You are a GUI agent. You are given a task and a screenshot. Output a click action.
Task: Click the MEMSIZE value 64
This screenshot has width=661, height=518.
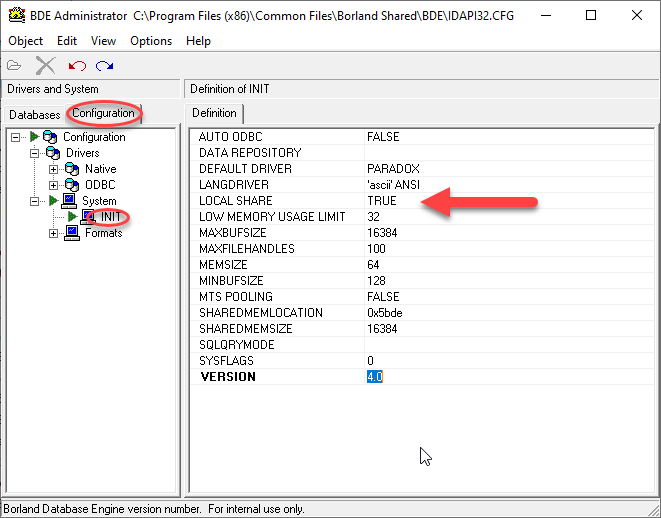click(x=373, y=265)
